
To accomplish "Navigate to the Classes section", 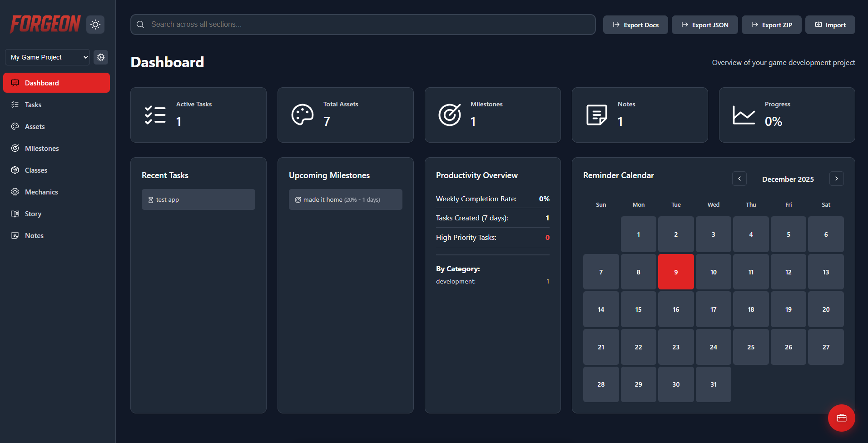I will (x=56, y=170).
